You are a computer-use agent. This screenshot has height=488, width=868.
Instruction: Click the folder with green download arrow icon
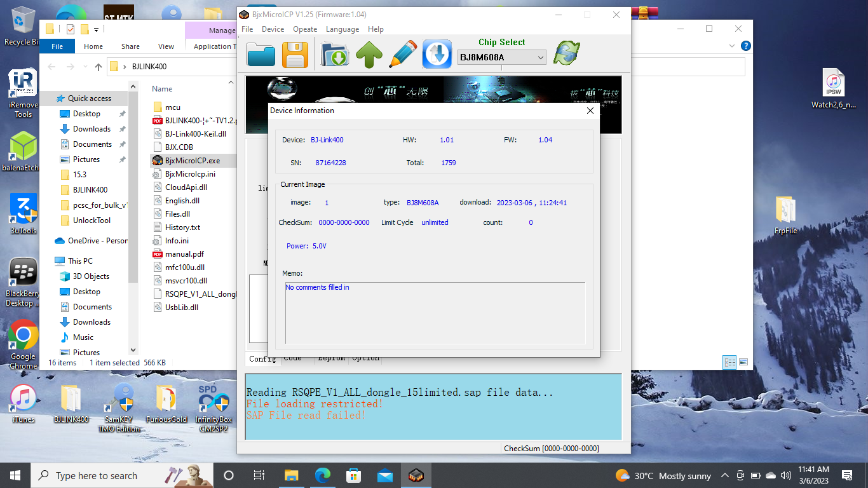334,55
